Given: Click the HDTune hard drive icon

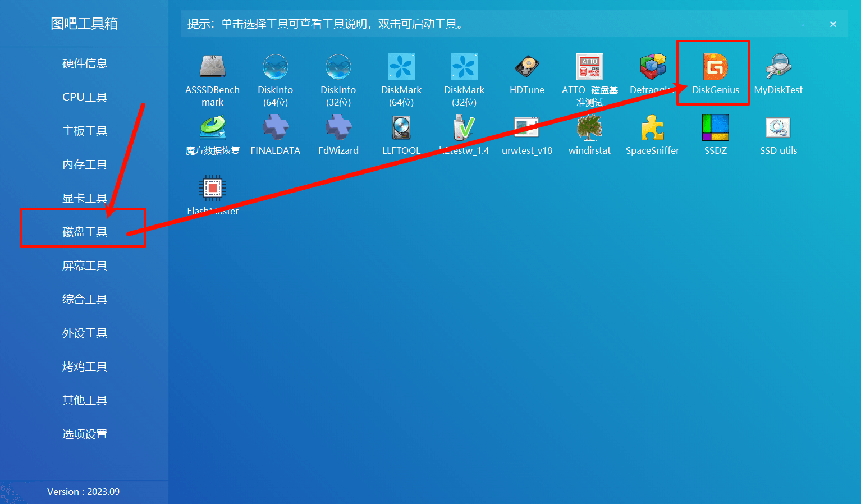Looking at the screenshot, I should pos(526,67).
